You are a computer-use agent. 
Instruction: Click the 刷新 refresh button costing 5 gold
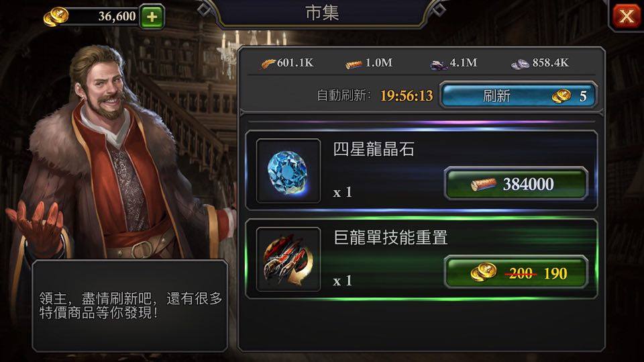tap(519, 95)
